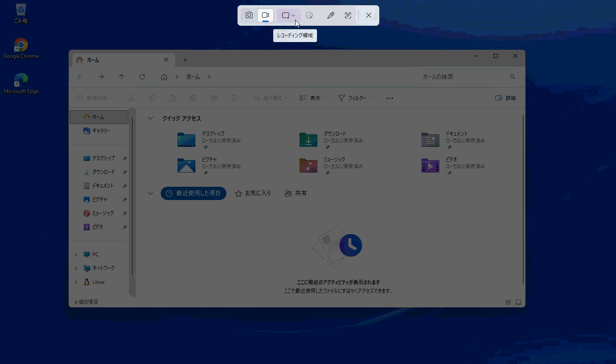
Task: Click pin icon beside sidebar デスクトップ
Action: (x=125, y=158)
